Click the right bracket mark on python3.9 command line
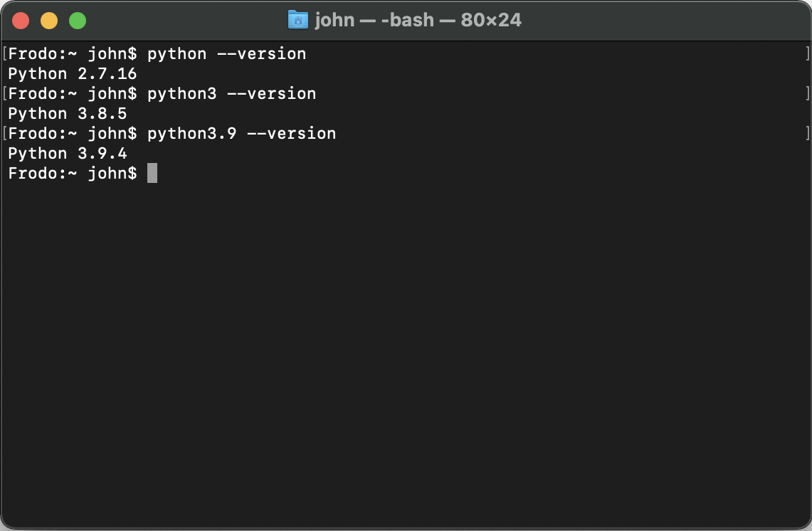 pos(807,134)
